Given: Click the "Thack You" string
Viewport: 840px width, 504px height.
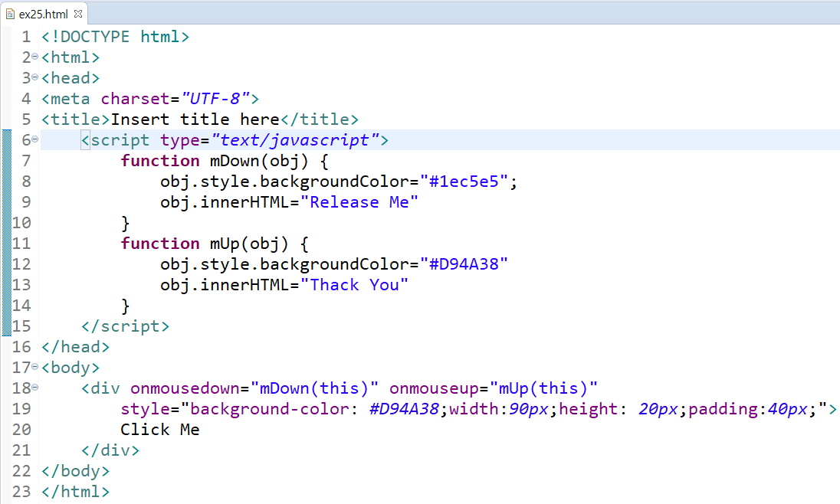Looking at the screenshot, I should [x=354, y=286].
